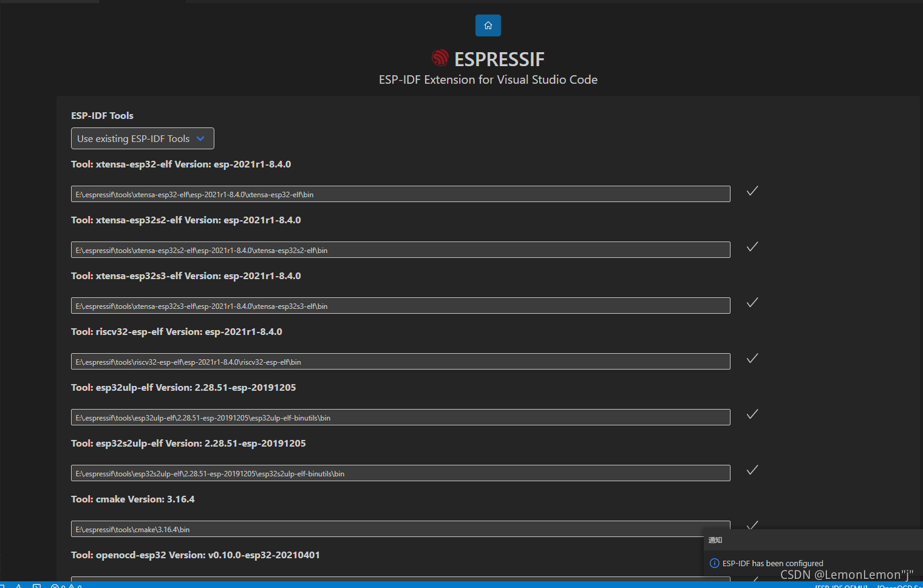
Task: Click checkmark next to esp32s2ulp-elf path
Action: (x=752, y=470)
